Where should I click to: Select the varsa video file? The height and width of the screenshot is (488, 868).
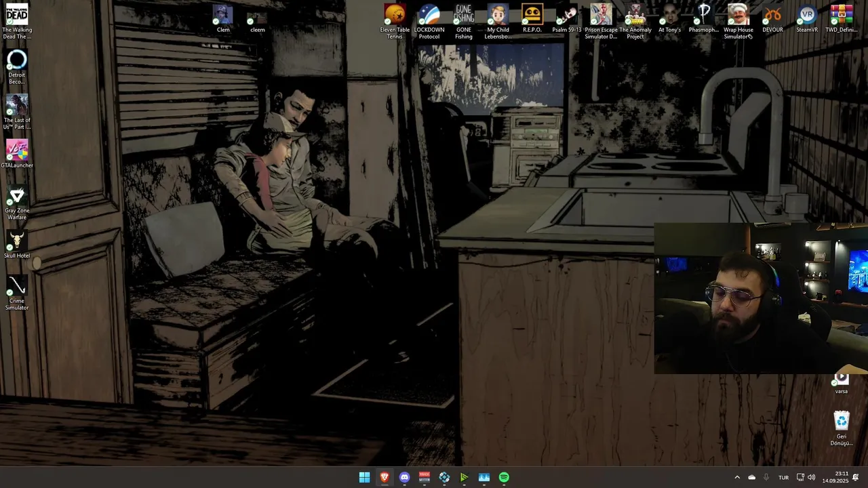(x=842, y=383)
